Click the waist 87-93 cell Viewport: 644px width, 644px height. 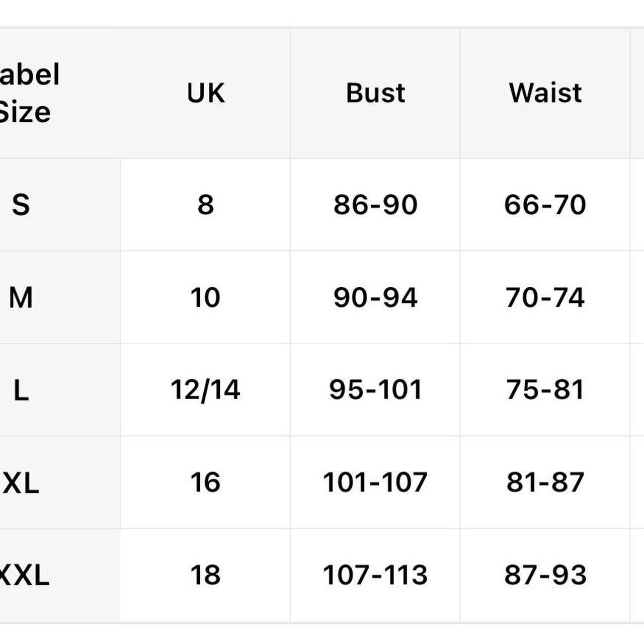point(545,575)
